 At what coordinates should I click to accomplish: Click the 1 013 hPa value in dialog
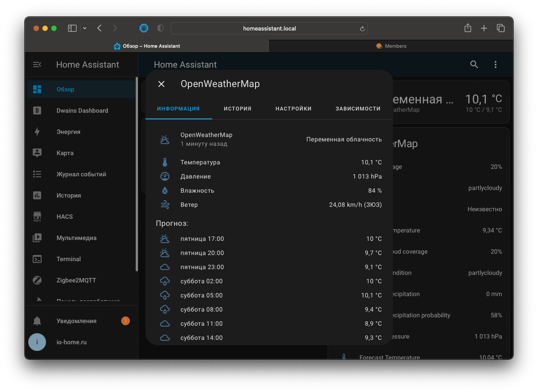point(367,176)
